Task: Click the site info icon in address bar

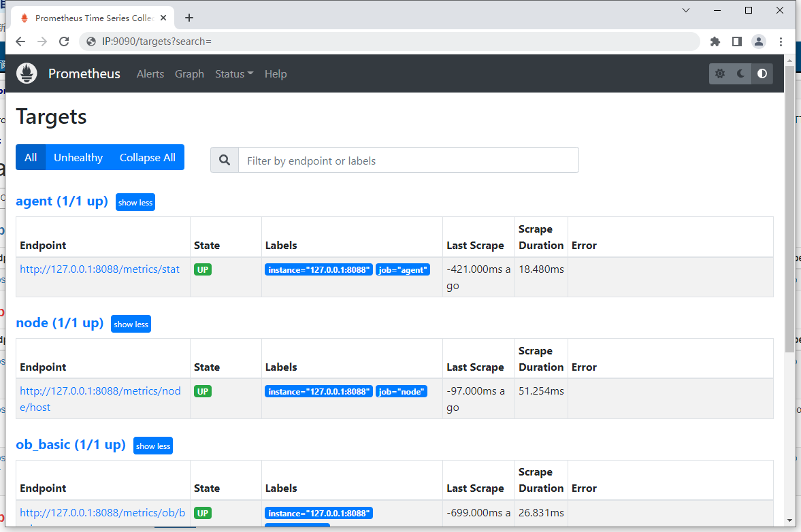Action: [x=91, y=41]
